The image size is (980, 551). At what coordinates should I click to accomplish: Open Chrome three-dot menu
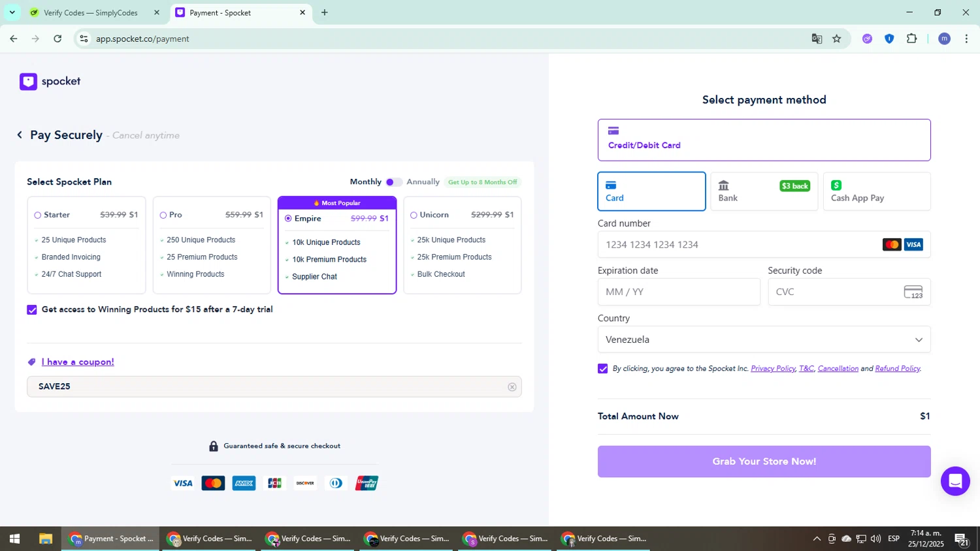pos(966,39)
